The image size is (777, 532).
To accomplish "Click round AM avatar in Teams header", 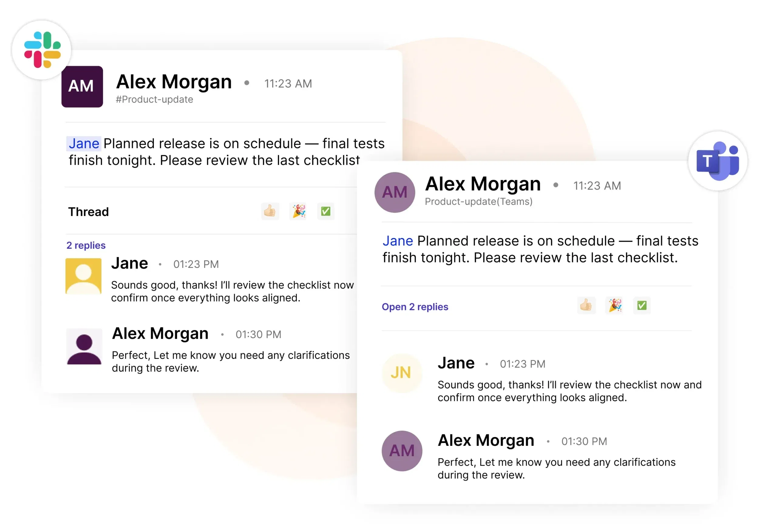I will pyautogui.click(x=395, y=193).
